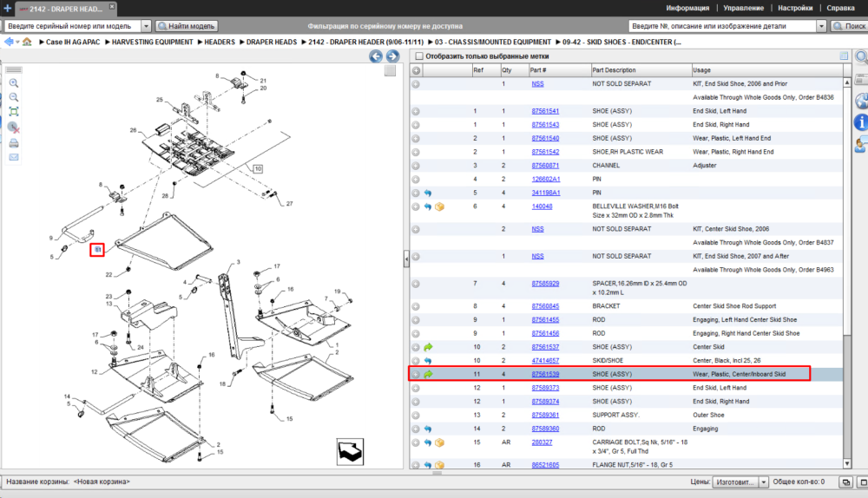The width and height of the screenshot is (868, 498).
Task: Open the globe icon in right sidebar
Action: (x=861, y=102)
